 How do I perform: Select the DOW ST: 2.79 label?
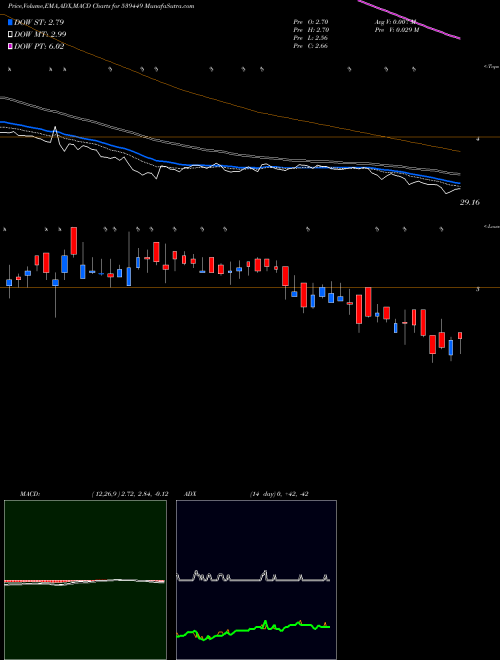(39, 22)
